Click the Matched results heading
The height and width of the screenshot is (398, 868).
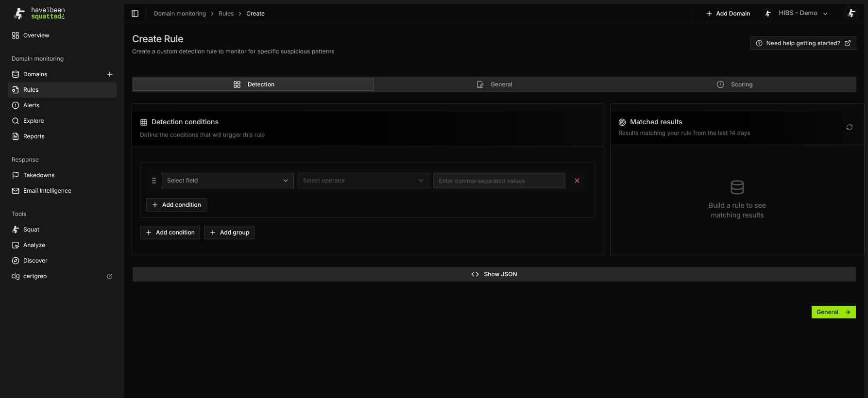[x=656, y=122]
